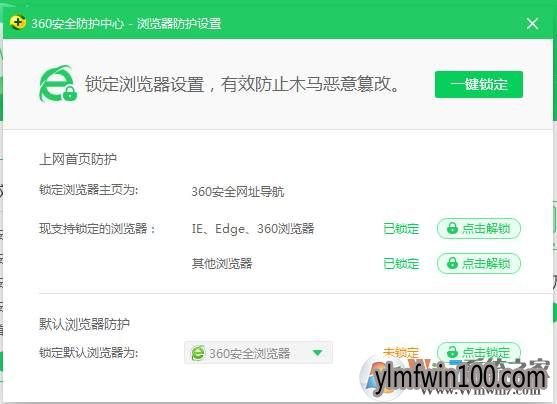557x404 pixels.
Task: Click the 已锁定 status for 其他浏览器
Action: [x=401, y=264]
